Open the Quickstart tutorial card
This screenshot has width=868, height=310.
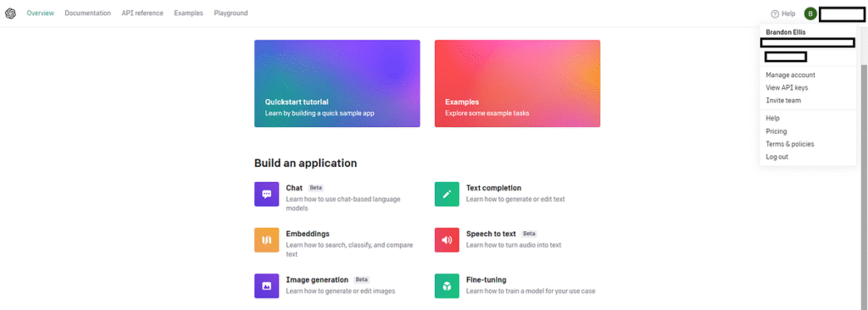tap(337, 84)
